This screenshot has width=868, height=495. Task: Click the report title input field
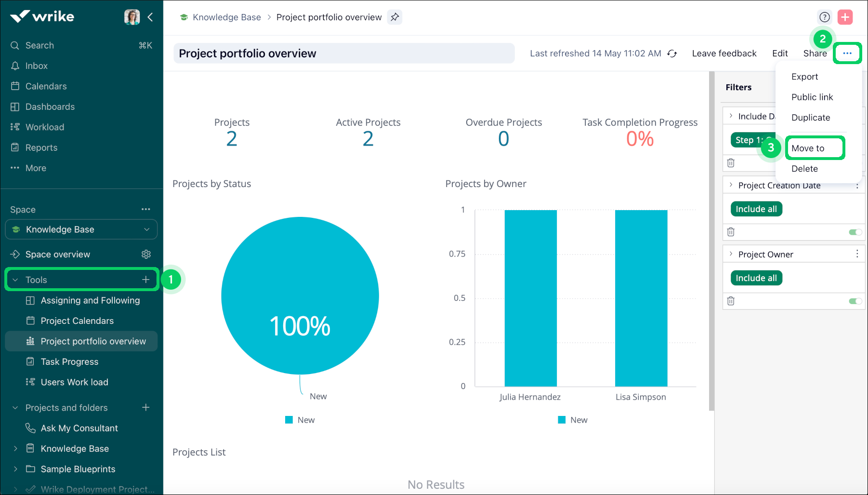point(343,54)
